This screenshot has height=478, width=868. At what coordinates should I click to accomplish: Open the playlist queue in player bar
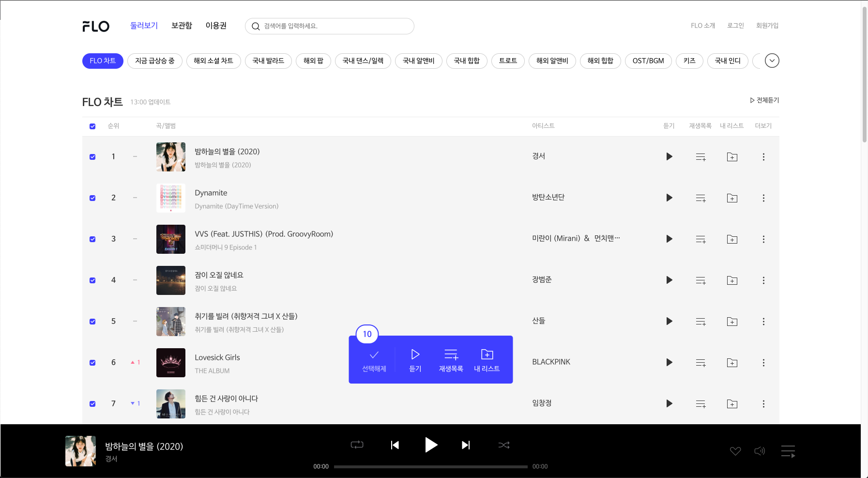[788, 451]
